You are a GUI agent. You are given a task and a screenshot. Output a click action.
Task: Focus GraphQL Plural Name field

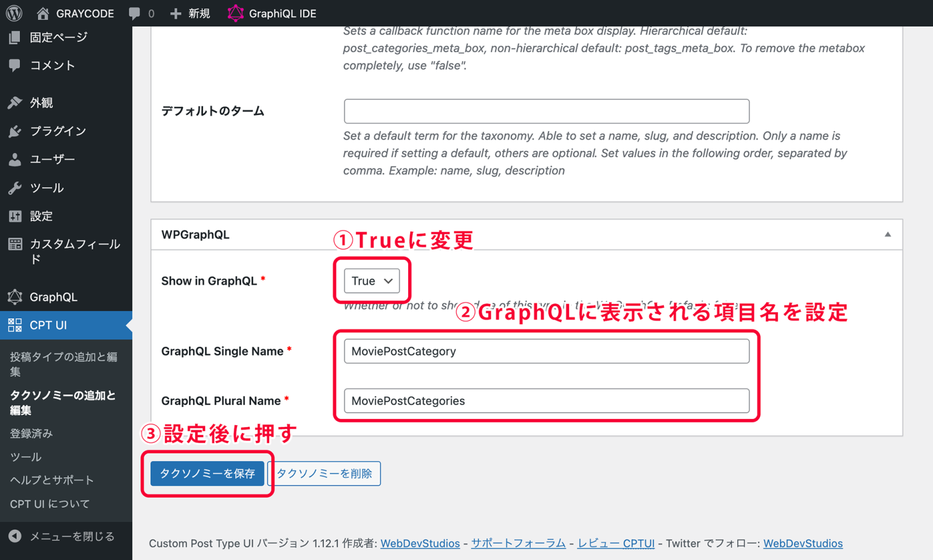coord(547,401)
